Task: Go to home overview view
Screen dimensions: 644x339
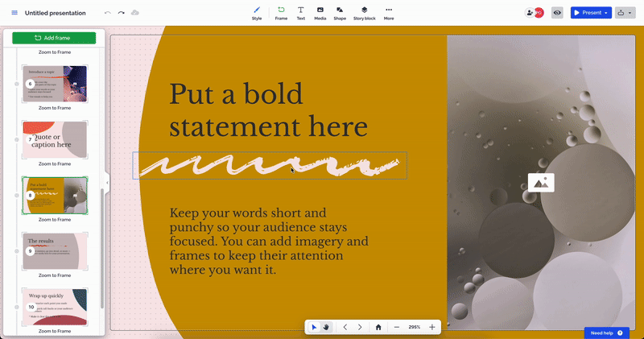Action: click(378, 327)
